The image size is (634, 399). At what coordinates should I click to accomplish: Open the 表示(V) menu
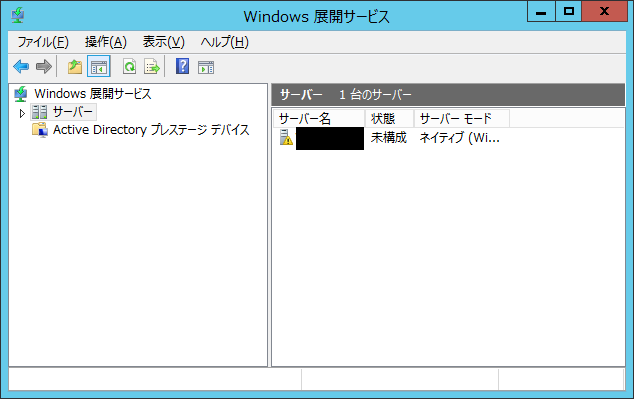pos(163,42)
